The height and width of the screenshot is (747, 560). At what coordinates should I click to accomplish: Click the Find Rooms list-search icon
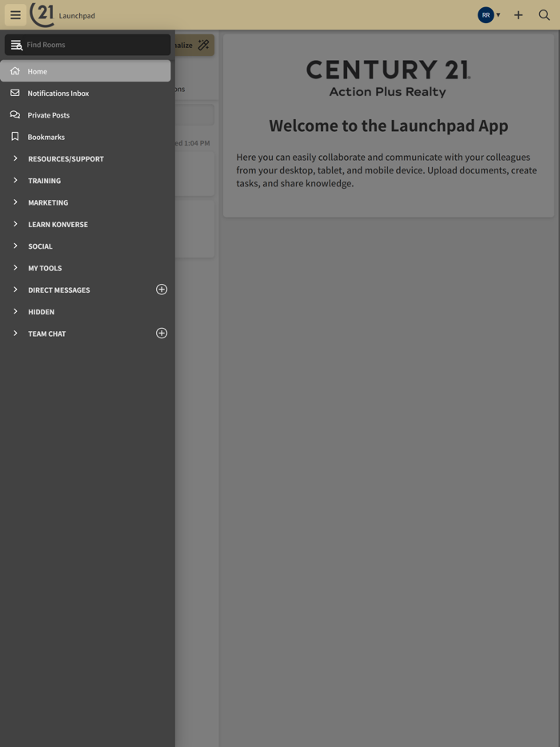coord(17,45)
